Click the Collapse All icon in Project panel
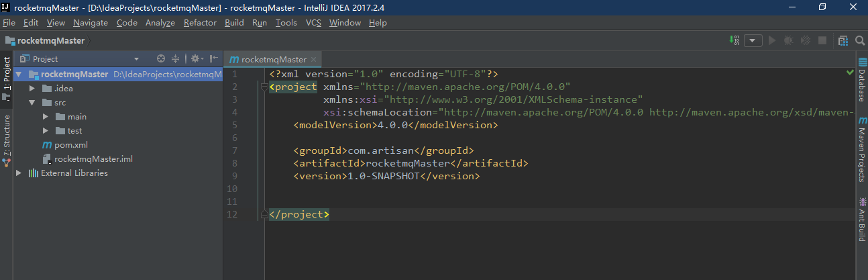Screen dimensions: 868x280 point(176,58)
